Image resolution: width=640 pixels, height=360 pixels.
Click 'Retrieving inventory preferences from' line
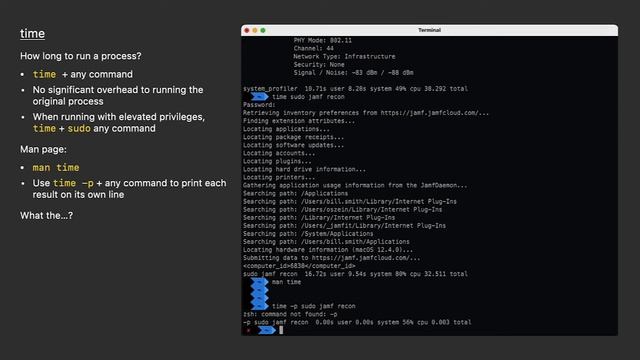[366, 113]
